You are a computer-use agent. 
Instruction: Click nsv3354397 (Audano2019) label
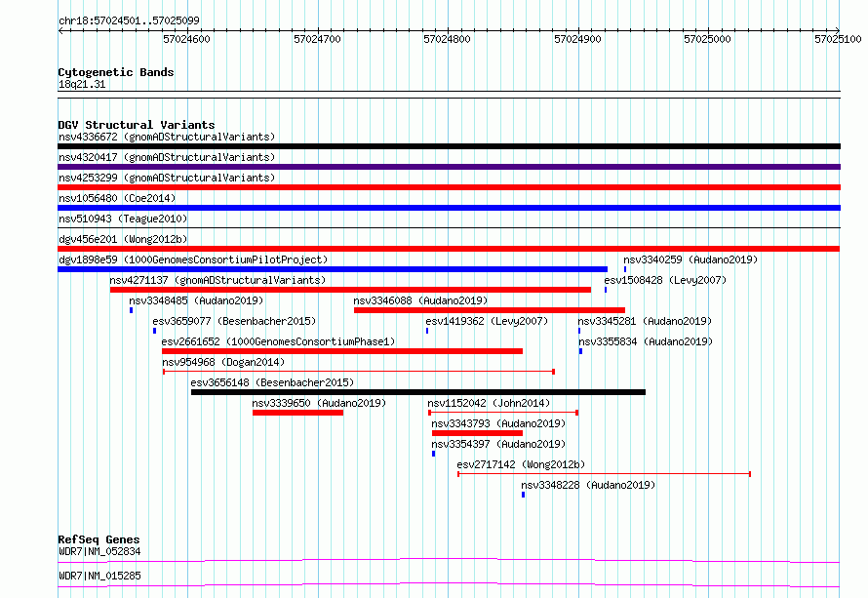498,444
